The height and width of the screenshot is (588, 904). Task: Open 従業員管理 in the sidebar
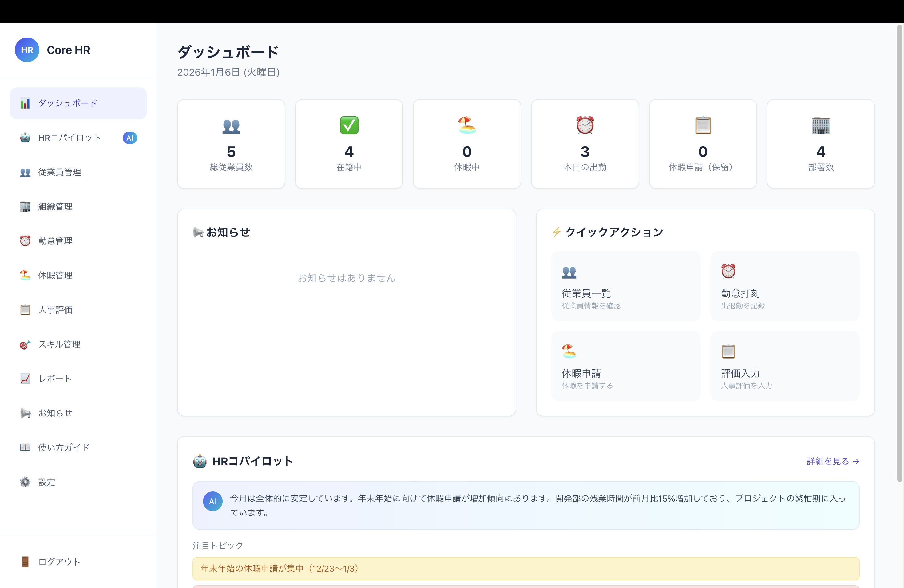click(60, 172)
